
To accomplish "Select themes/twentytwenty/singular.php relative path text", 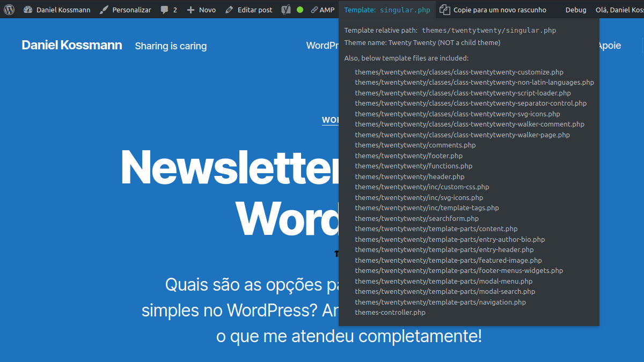I will pos(489,31).
